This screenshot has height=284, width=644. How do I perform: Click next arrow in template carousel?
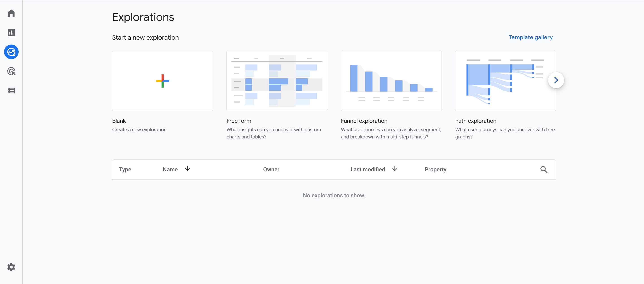pyautogui.click(x=556, y=80)
